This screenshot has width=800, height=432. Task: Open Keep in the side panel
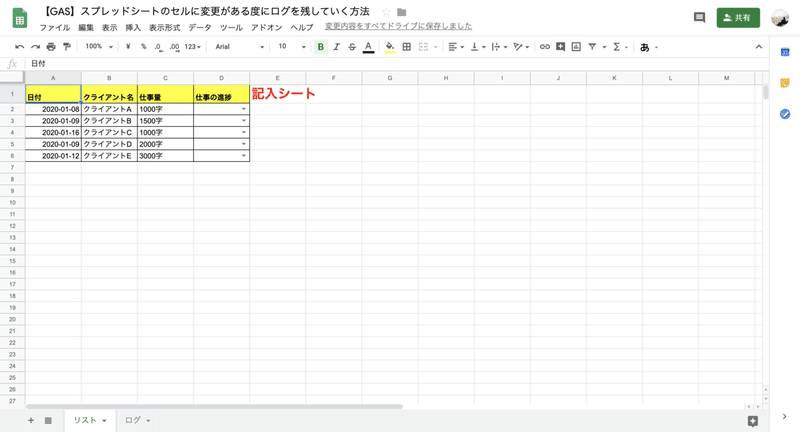click(785, 83)
